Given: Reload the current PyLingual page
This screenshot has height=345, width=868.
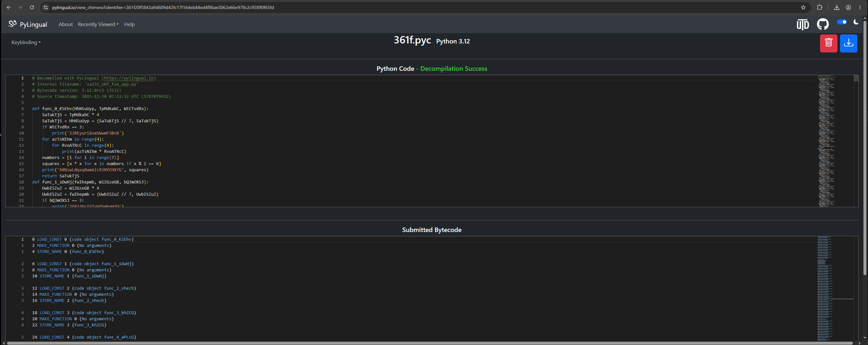Looking at the screenshot, I should [32, 7].
